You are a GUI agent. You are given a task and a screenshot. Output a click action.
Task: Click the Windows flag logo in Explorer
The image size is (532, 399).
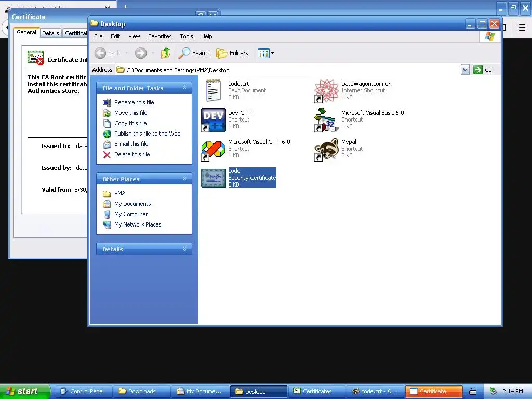(x=489, y=36)
